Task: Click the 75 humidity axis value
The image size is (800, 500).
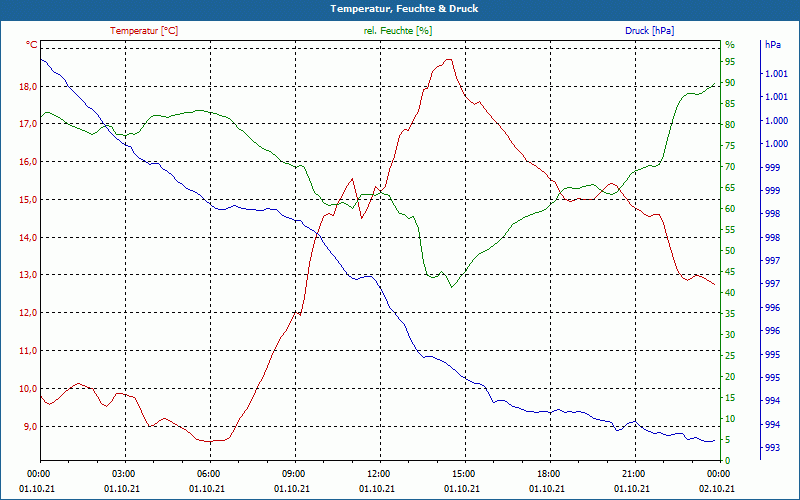Action: pyautogui.click(x=730, y=146)
